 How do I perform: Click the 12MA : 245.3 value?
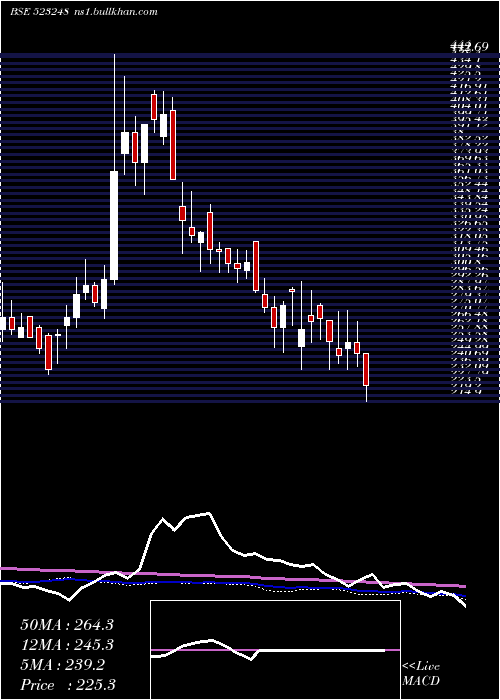[x=67, y=645]
